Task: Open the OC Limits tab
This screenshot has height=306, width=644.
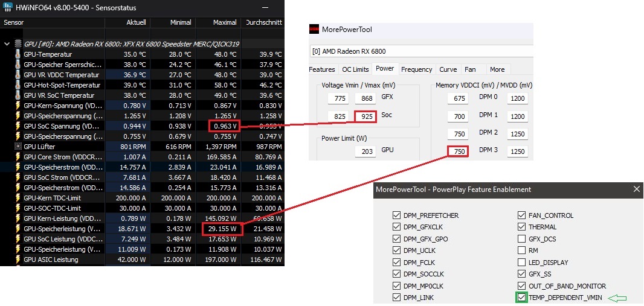Action: click(356, 69)
